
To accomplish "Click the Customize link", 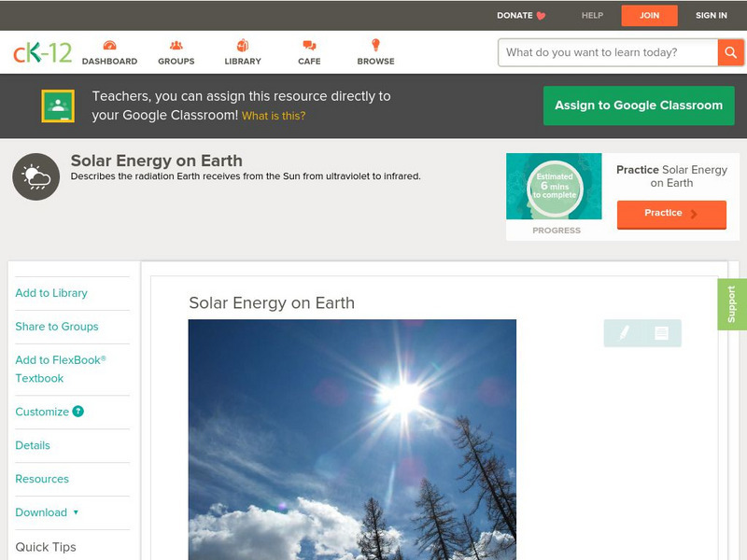I will tap(42, 412).
